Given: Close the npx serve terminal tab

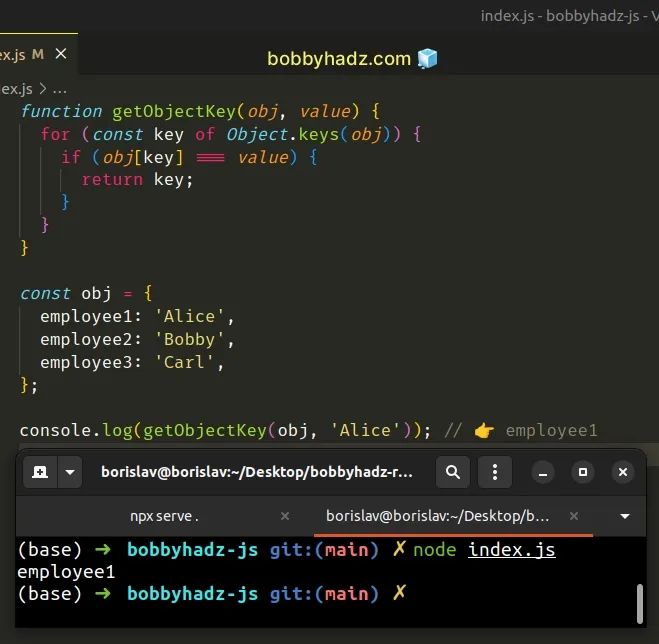Looking at the screenshot, I should click(285, 516).
